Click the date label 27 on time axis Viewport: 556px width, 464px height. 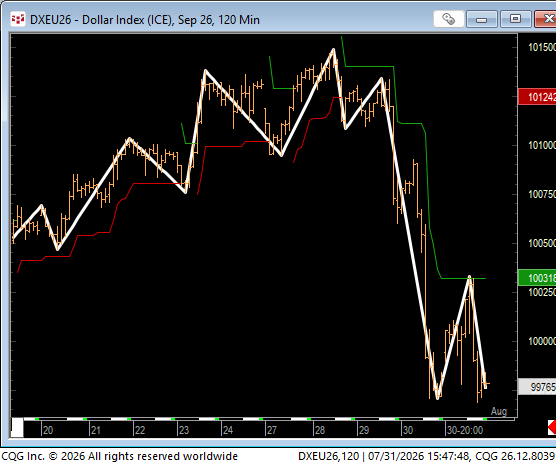tap(272, 430)
